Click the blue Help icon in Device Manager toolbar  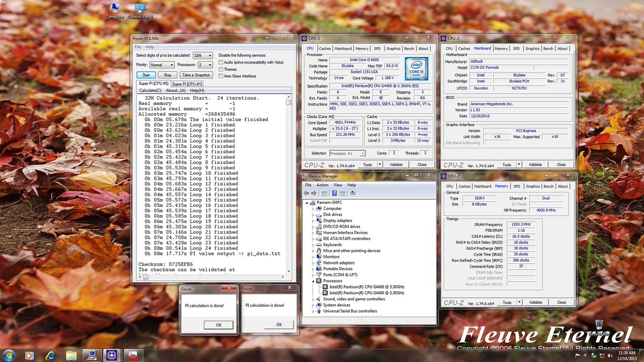[334, 193]
